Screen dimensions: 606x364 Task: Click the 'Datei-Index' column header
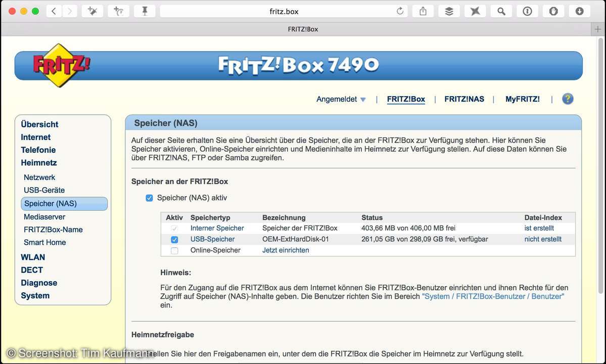pos(543,217)
